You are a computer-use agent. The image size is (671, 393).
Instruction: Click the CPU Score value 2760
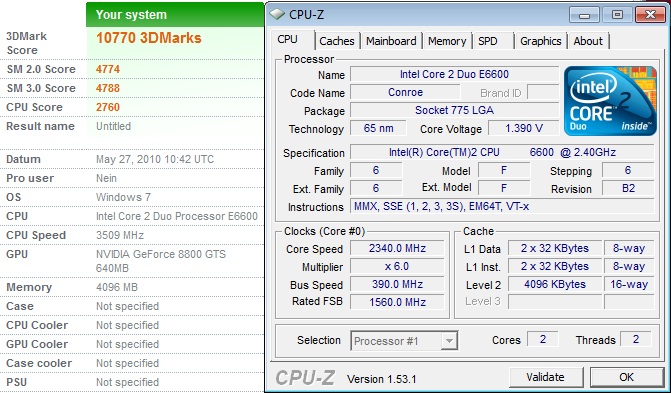point(108,107)
